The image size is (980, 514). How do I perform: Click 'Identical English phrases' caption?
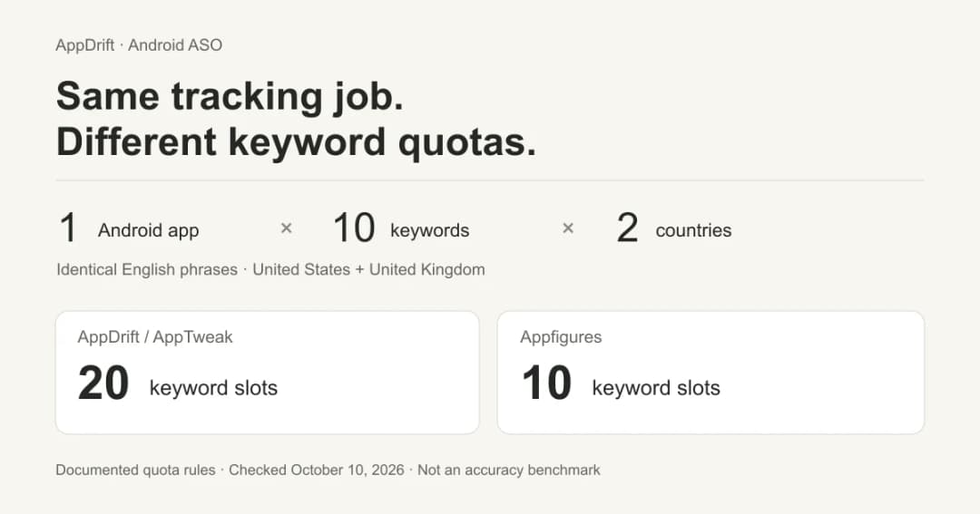point(147,270)
